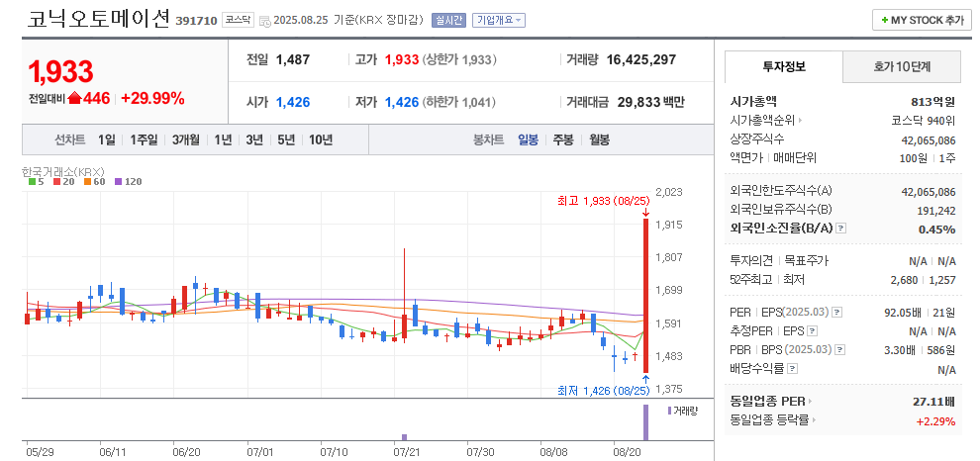Image resolution: width=980 pixels, height=461 pixels.
Task: Select the 1일 line chart period
Action: (x=106, y=139)
